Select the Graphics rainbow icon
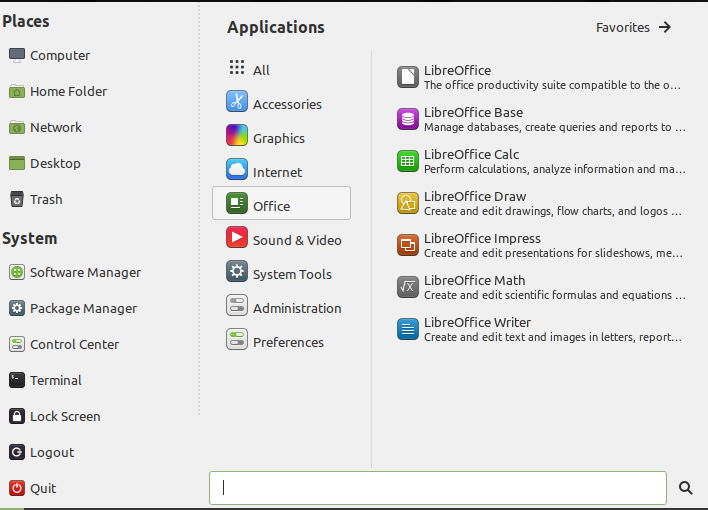This screenshot has height=510, width=708. pyautogui.click(x=237, y=136)
